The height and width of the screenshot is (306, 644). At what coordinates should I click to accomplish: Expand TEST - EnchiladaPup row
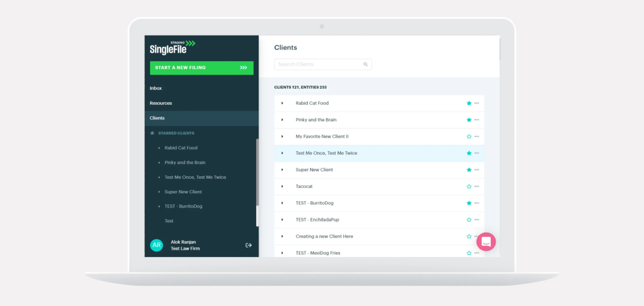[282, 220]
